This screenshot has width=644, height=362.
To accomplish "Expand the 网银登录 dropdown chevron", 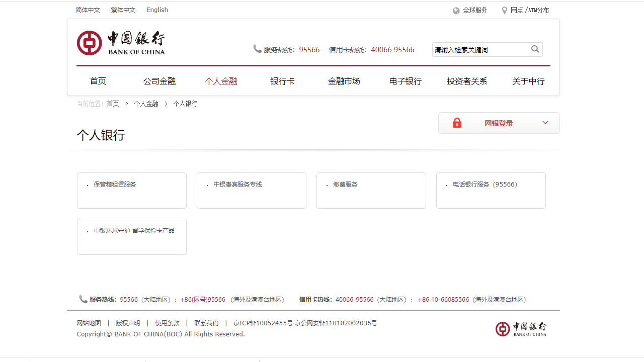I will click(x=545, y=123).
